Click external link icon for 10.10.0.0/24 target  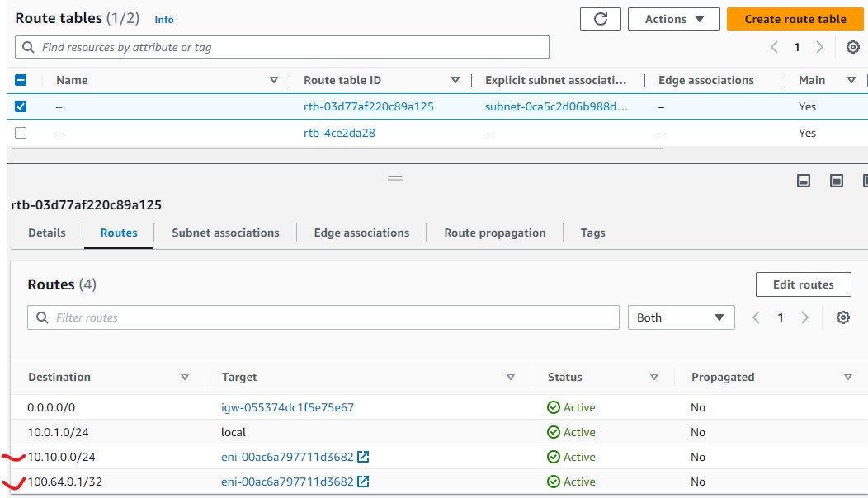(363, 457)
